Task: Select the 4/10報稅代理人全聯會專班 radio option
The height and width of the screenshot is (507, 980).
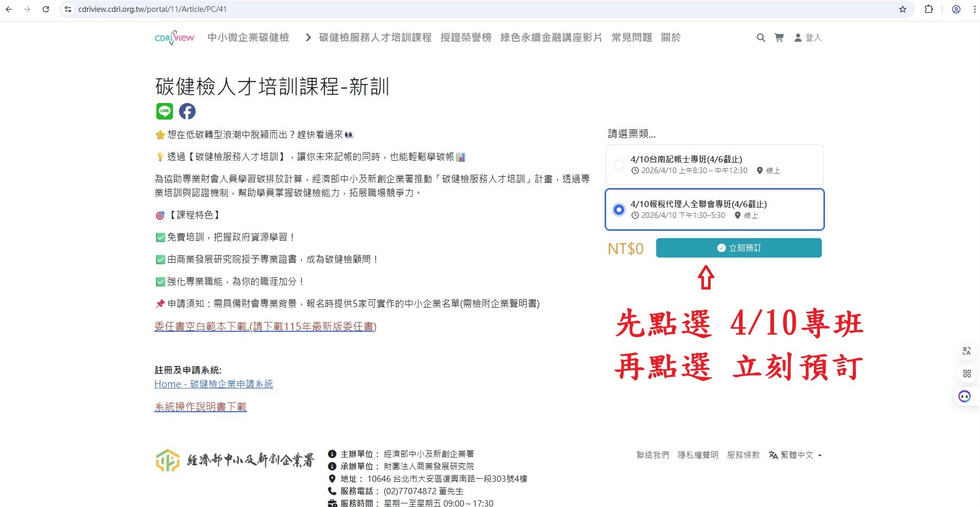Action: (619, 210)
